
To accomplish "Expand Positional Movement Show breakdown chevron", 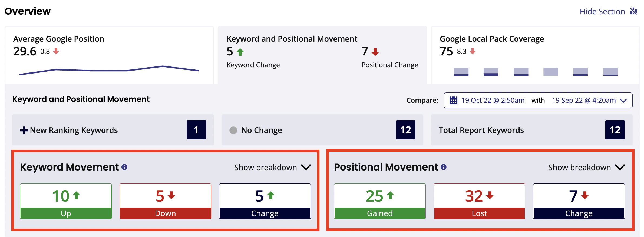I will tap(620, 167).
